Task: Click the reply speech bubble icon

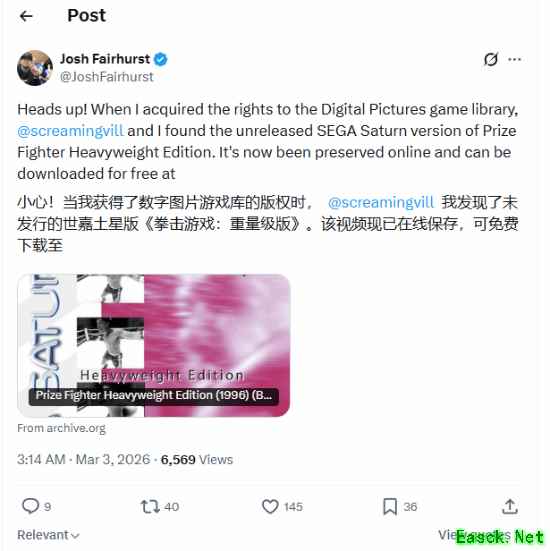Action: coord(31,506)
